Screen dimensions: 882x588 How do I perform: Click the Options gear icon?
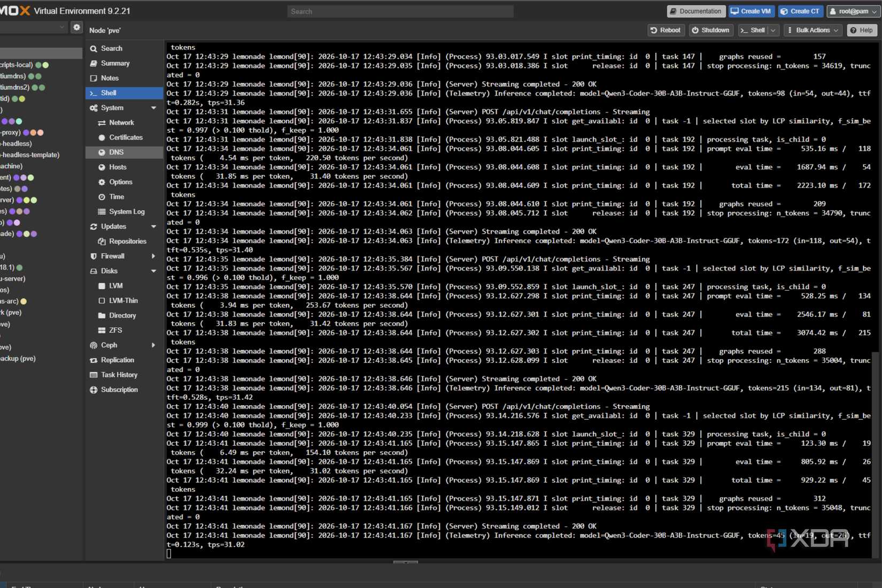point(102,182)
